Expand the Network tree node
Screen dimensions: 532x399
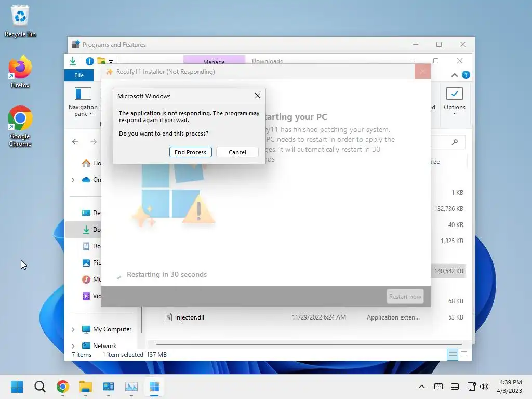pos(73,346)
